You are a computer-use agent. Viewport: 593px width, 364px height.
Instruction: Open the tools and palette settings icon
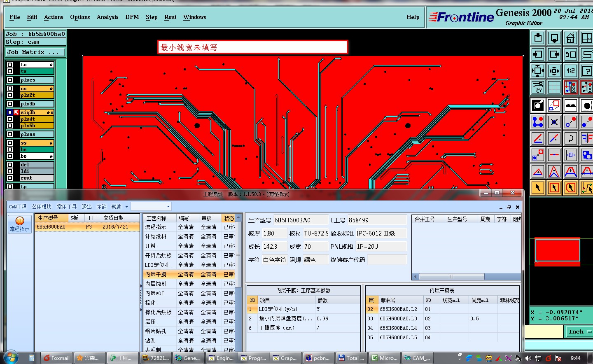[x=538, y=87]
